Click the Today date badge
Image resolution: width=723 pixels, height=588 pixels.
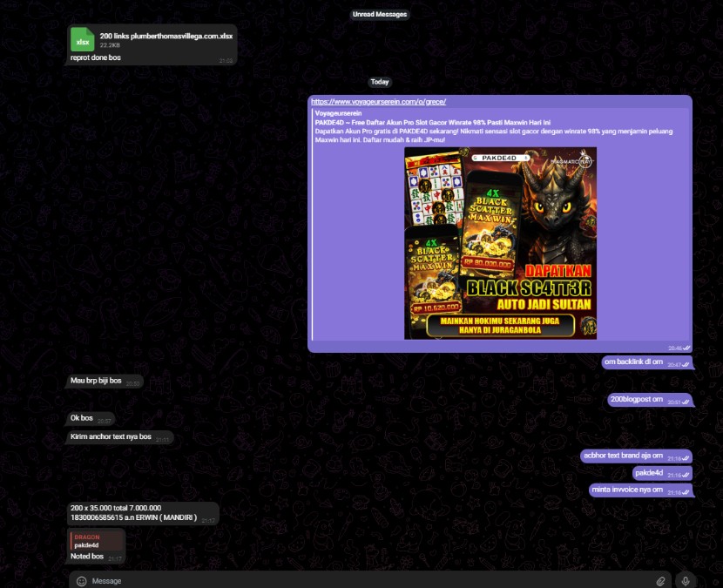pos(380,82)
